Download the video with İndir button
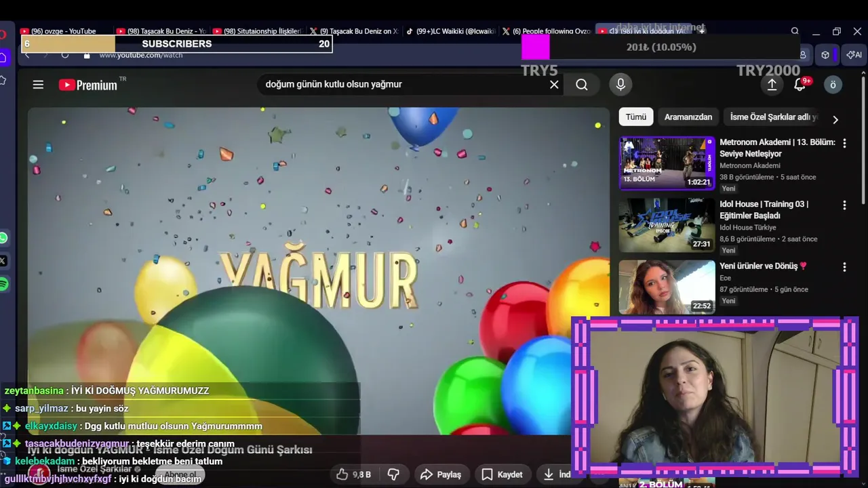This screenshot has width=868, height=488. [556, 474]
